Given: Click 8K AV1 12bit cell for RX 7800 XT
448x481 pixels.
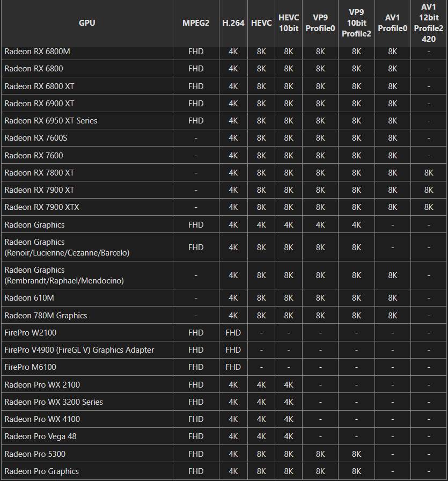Looking at the screenshot, I should [428, 173].
